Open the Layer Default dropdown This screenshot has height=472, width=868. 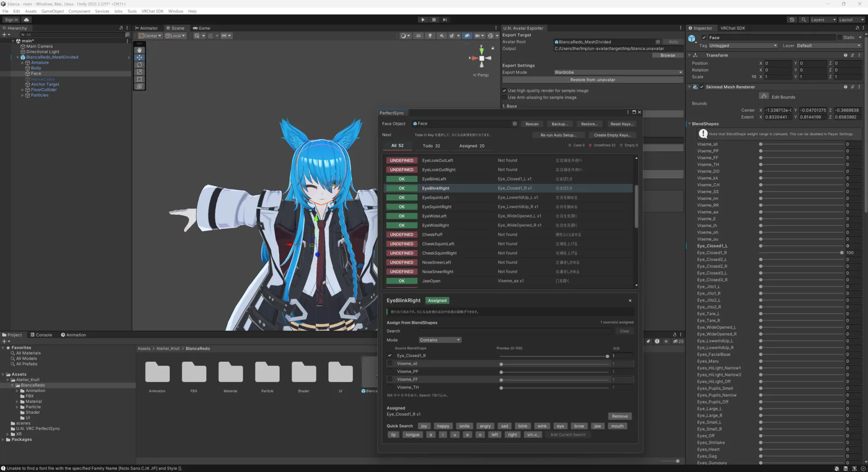coord(829,46)
